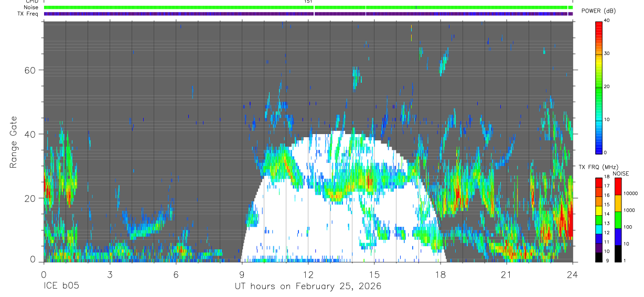
Task: Click the Range Gate axis title
Action: (13, 141)
